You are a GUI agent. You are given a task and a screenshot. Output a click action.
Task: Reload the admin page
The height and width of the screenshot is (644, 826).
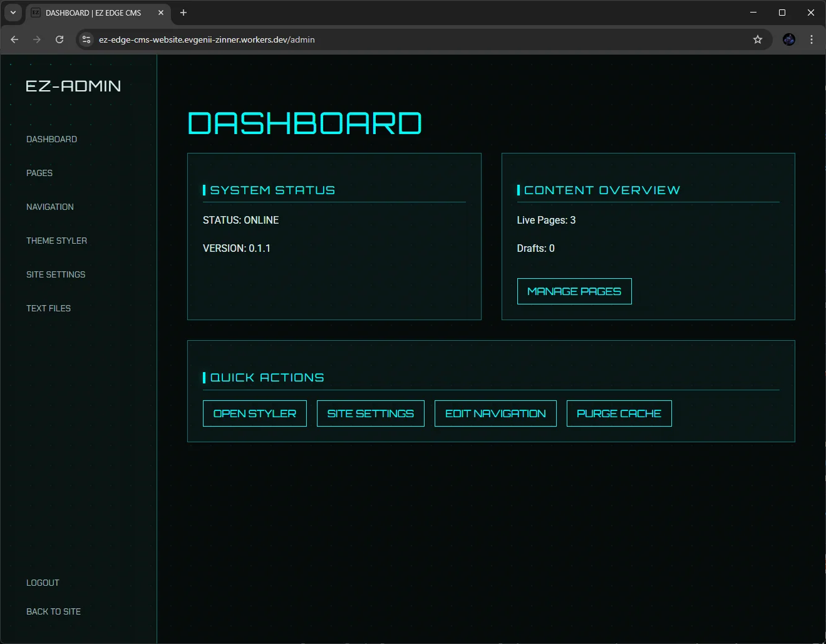pyautogui.click(x=59, y=39)
